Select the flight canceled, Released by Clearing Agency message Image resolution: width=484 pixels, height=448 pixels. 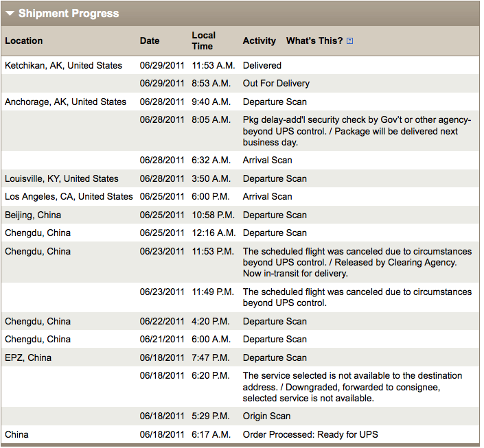point(357,262)
